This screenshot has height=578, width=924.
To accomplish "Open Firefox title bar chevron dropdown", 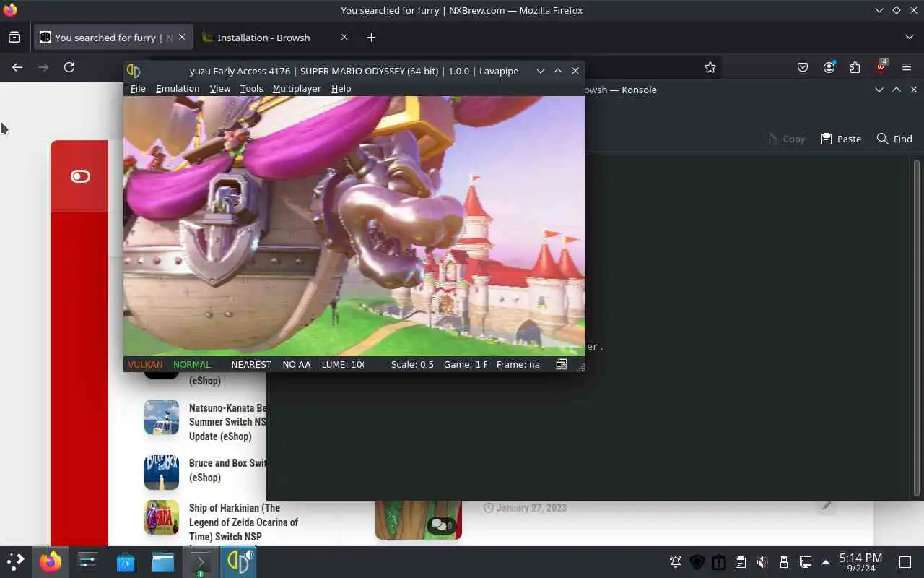I will (879, 10).
